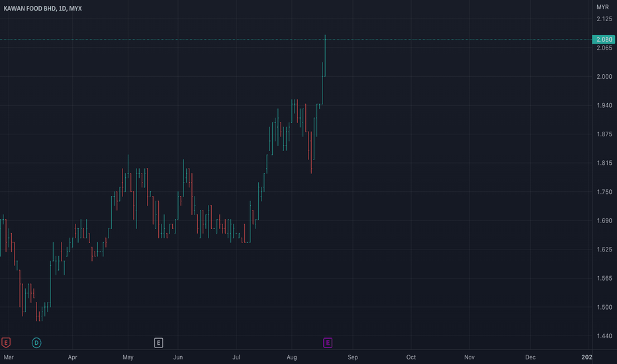Click the highlighted 2.080 current price label
The width and height of the screenshot is (617, 364).
tap(604, 39)
